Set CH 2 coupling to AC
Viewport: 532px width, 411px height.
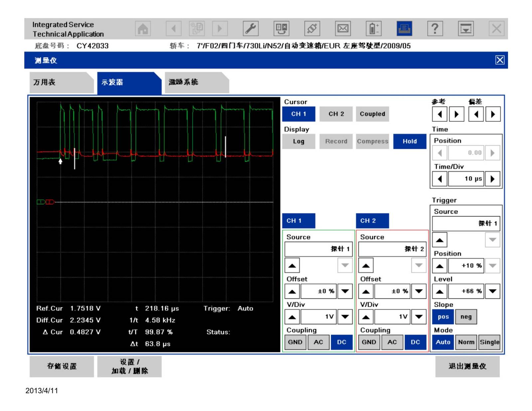(392, 342)
